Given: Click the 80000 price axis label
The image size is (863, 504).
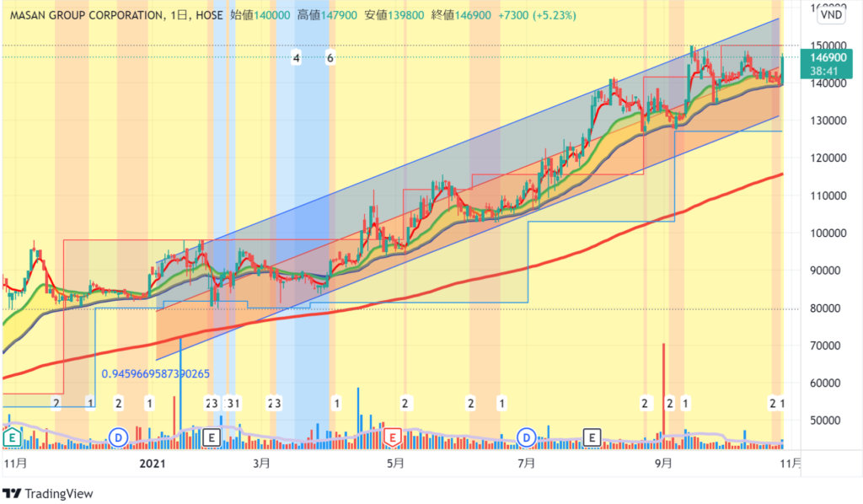Looking at the screenshot, I should click(x=825, y=308).
